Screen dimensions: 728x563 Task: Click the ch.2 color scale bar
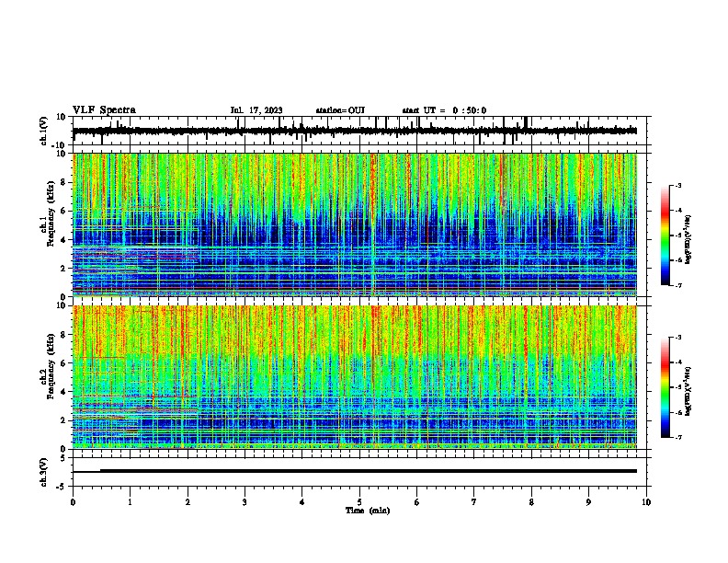pyautogui.click(x=665, y=387)
